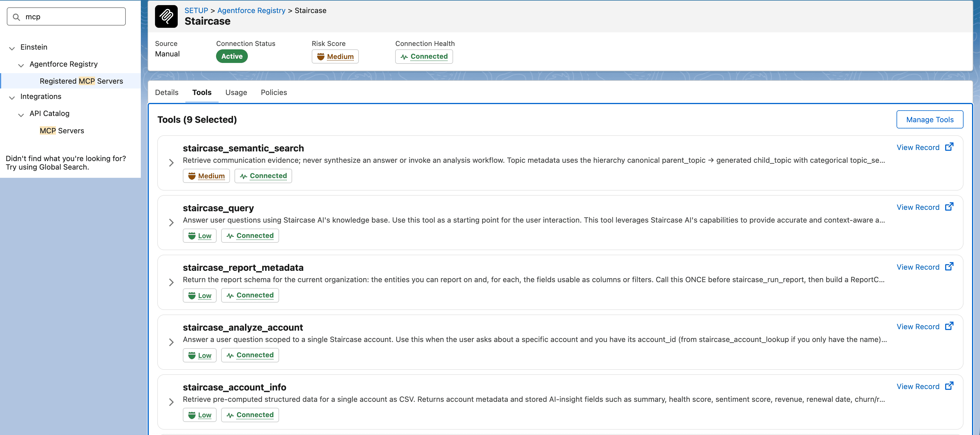980x435 pixels.
Task: Click Connected badge under staircase_semantic_search
Action: click(263, 176)
